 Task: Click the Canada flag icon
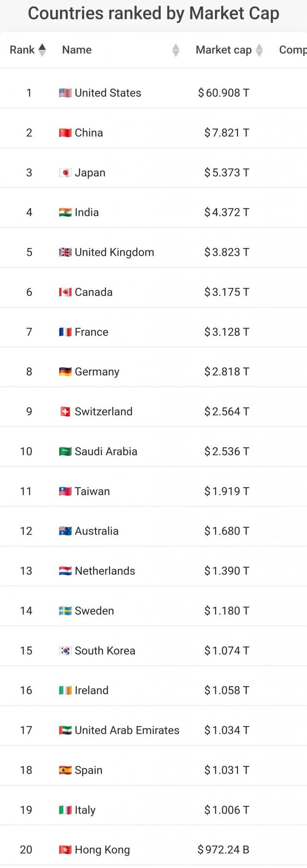tap(65, 292)
